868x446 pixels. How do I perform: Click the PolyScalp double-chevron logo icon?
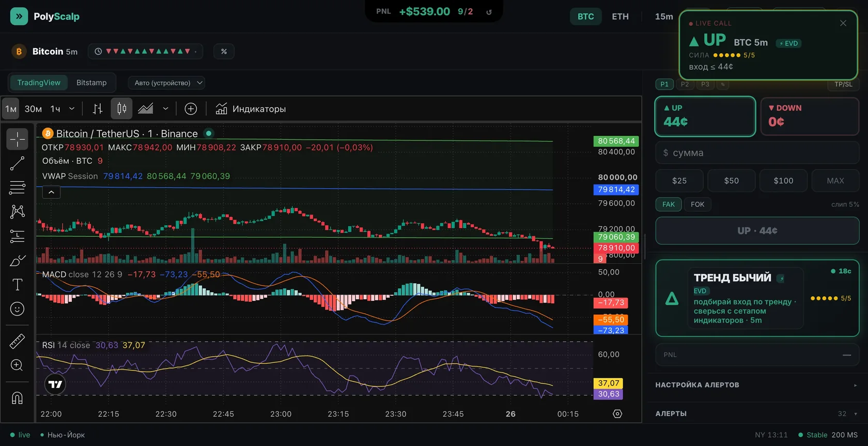coord(19,17)
